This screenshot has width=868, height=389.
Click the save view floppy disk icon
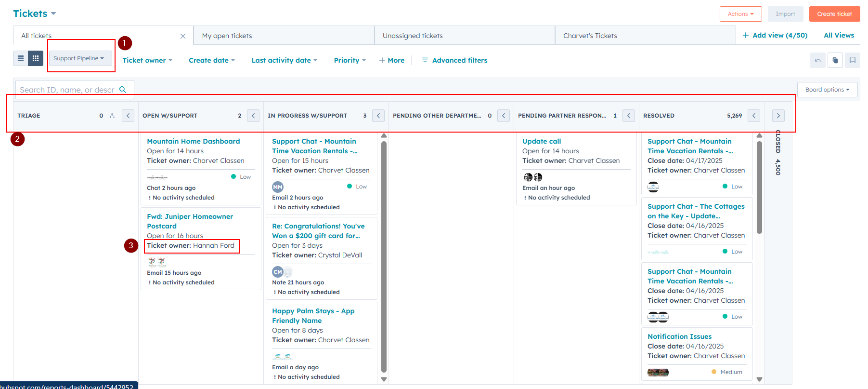pyautogui.click(x=853, y=60)
